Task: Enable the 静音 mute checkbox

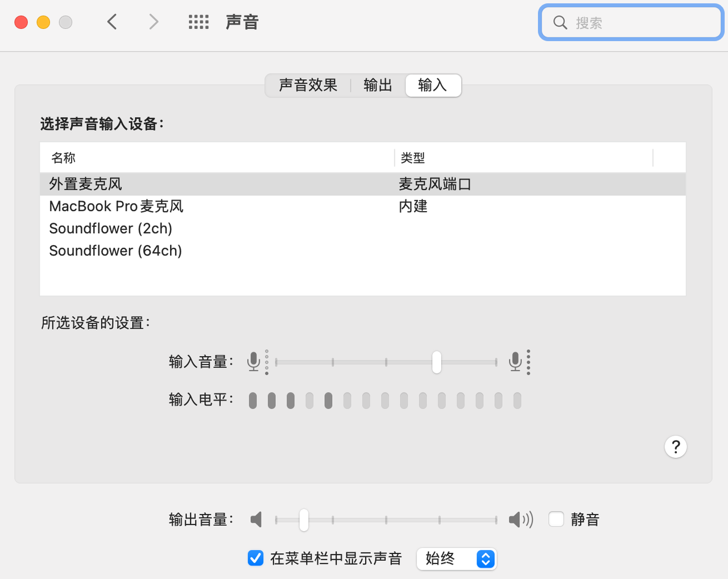Action: coord(556,519)
